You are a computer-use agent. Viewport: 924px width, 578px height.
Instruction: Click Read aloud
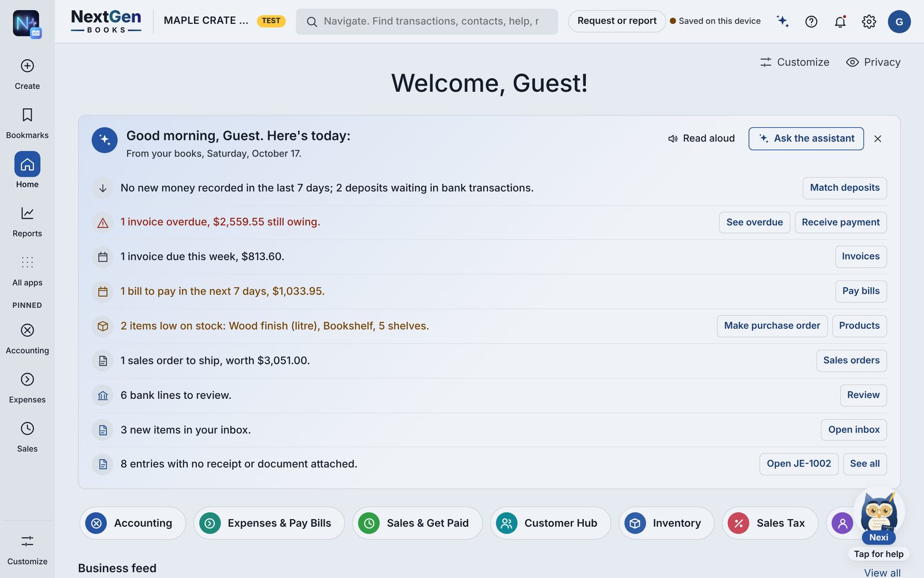pyautogui.click(x=702, y=139)
